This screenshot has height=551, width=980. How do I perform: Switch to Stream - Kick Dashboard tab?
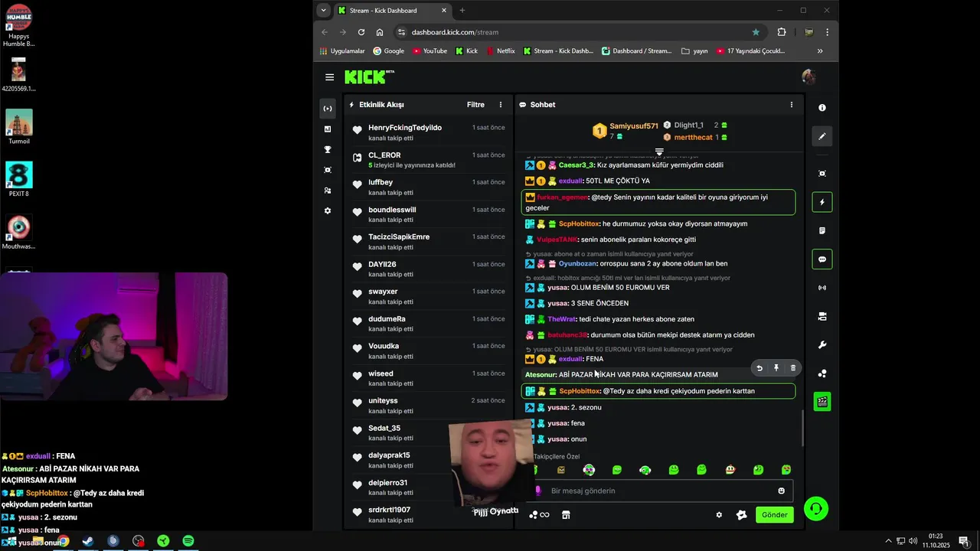[390, 10]
